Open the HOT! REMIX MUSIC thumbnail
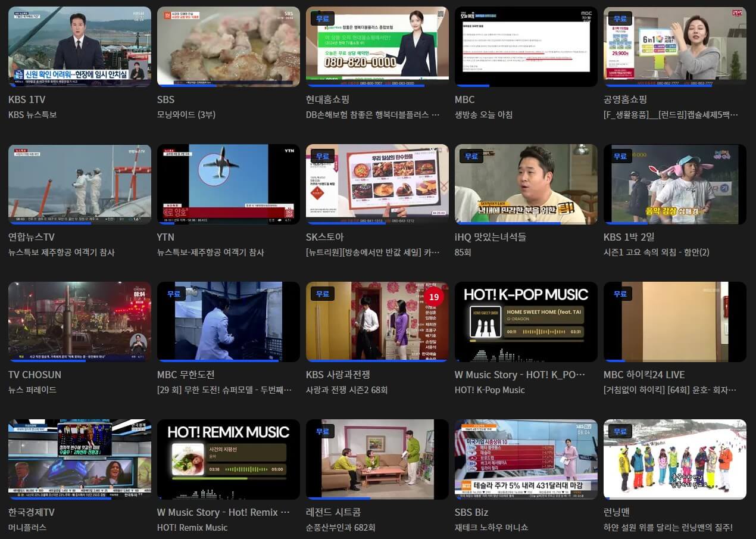The width and height of the screenshot is (756, 539). [229, 459]
